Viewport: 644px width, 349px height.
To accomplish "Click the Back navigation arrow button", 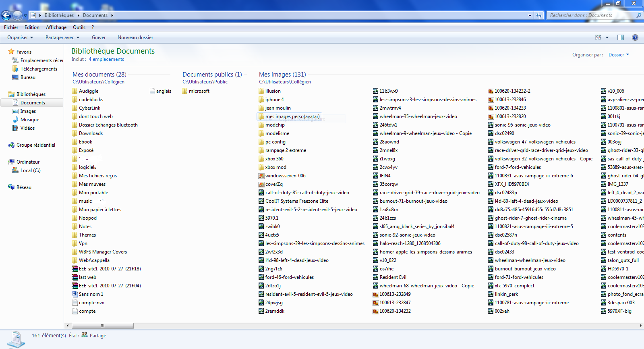I will click(6, 16).
